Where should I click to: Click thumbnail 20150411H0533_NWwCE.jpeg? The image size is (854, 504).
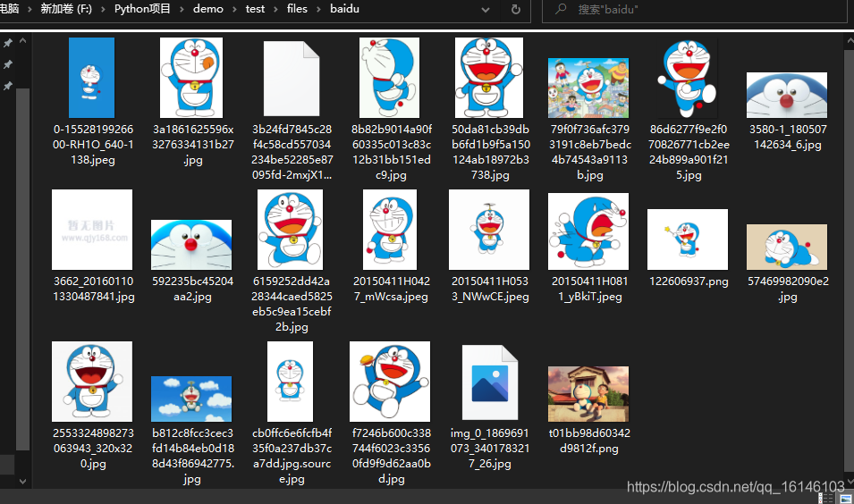click(489, 229)
